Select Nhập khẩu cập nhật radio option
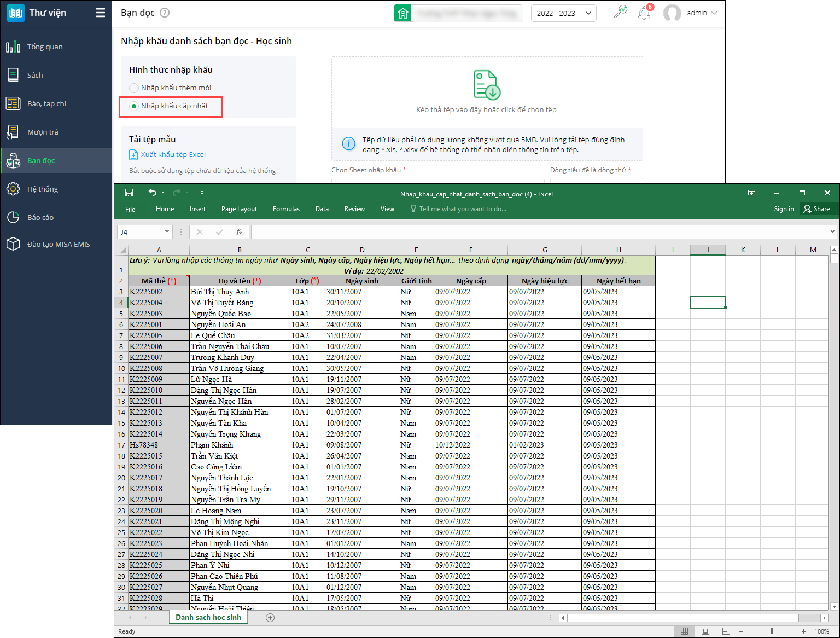Screen dimensions: 840x638 click(134, 106)
